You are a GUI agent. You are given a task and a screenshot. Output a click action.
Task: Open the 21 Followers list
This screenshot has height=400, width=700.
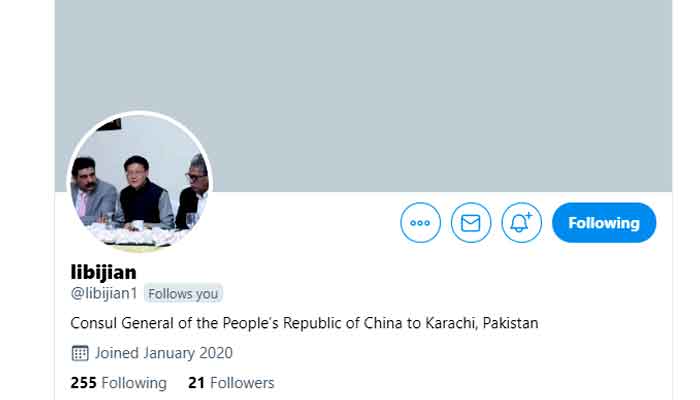click(231, 383)
